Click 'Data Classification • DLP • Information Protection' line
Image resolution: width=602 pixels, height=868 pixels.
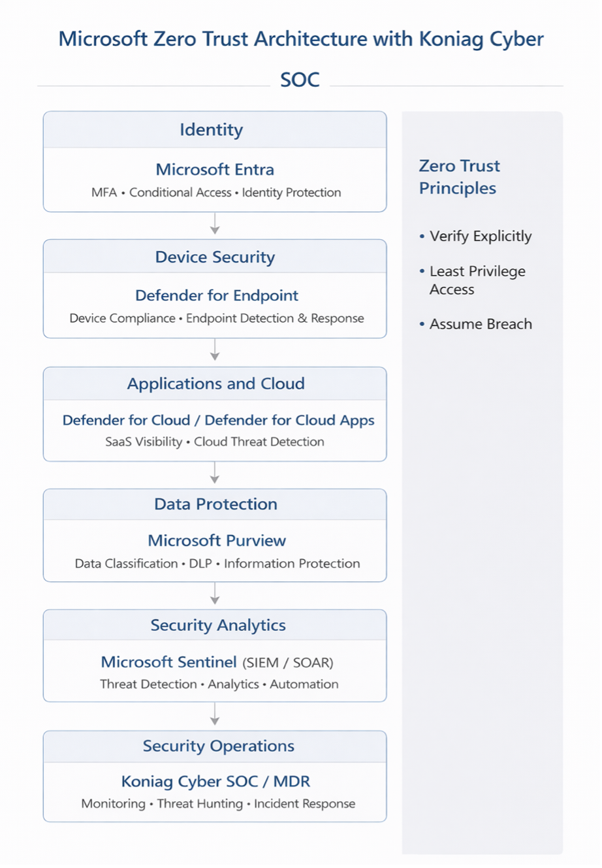[217, 564]
